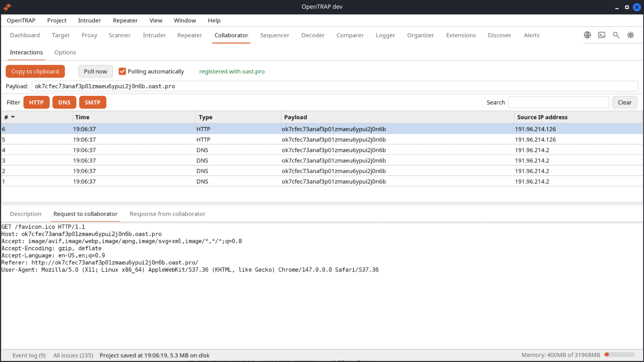This screenshot has height=362, width=644.
Task: Toggle the HTTP filter button
Action: click(x=36, y=102)
